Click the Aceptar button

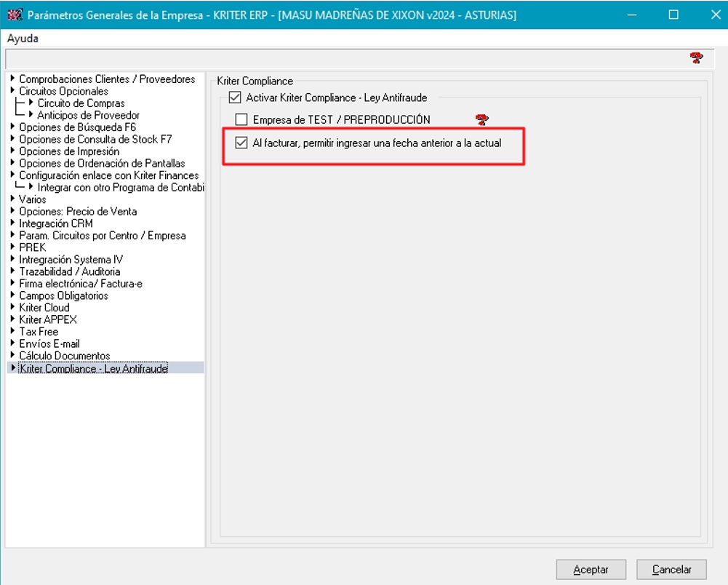(x=591, y=569)
